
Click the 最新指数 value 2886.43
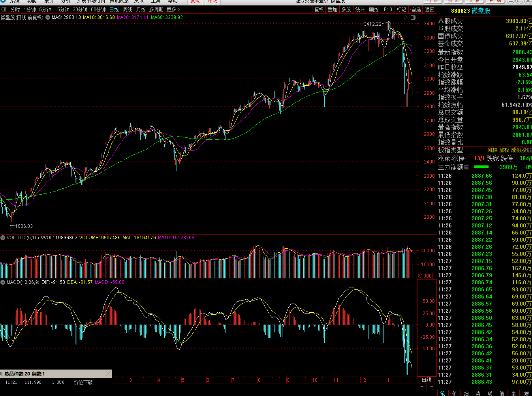point(522,53)
